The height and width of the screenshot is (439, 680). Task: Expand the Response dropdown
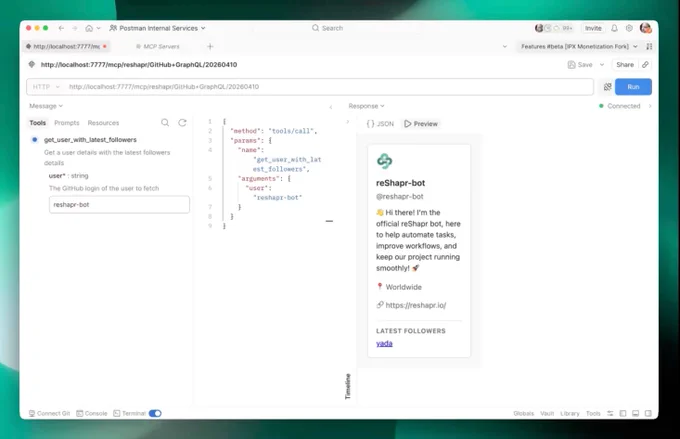point(366,106)
